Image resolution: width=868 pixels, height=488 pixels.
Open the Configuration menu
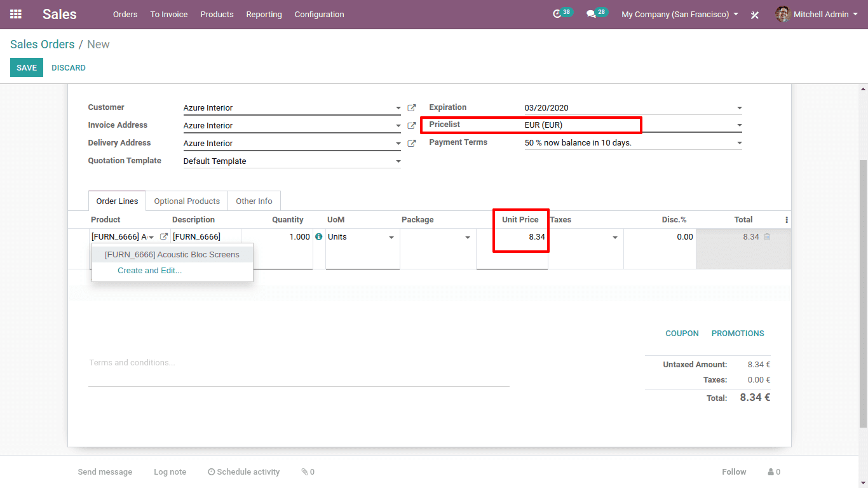pyautogui.click(x=319, y=14)
